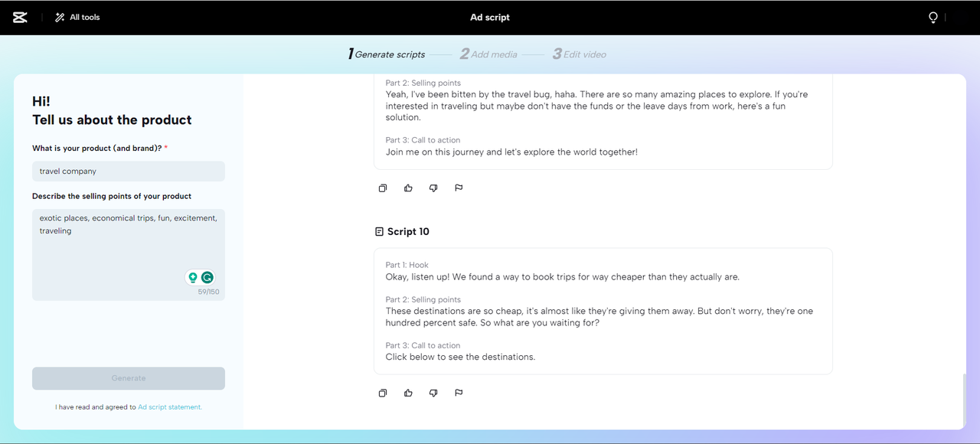This screenshot has height=444, width=980.
Task: Select the Generate scripts step
Action: (x=386, y=54)
